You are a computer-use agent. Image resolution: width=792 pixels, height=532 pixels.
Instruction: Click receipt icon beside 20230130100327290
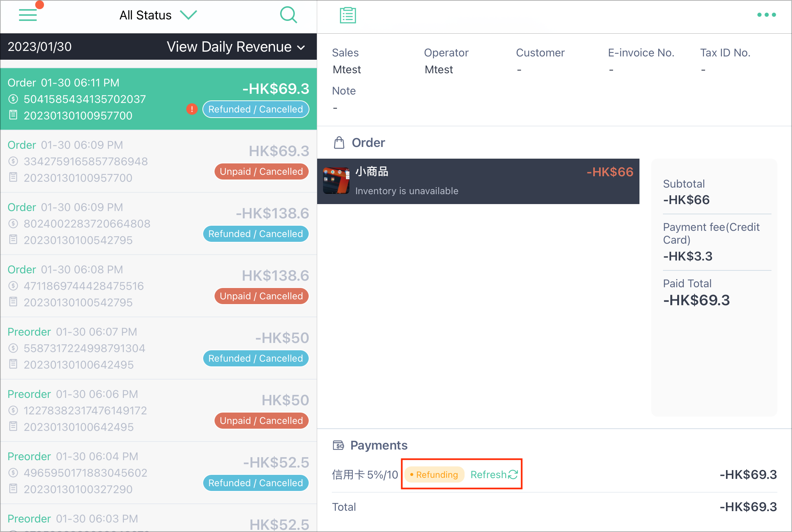click(13, 489)
